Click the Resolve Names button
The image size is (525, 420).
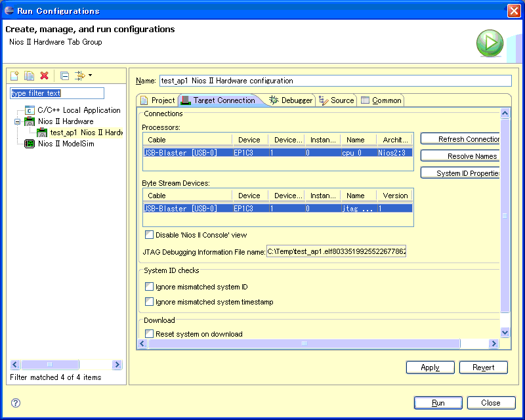pyautogui.click(x=460, y=156)
